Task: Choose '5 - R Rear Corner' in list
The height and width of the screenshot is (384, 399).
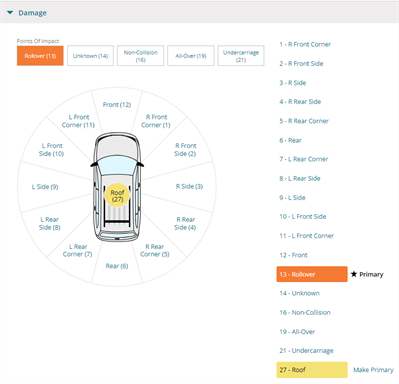Action: 304,121
